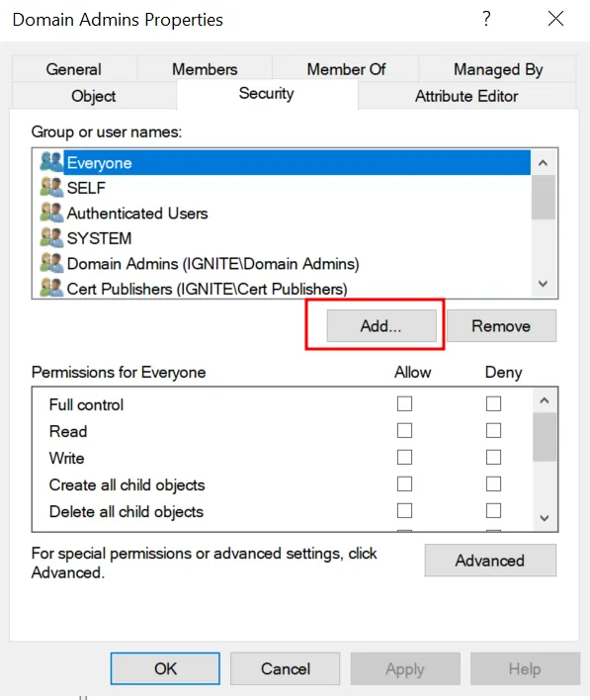Click the Delete all child objects label
This screenshot has width=590, height=700.
pos(126,511)
